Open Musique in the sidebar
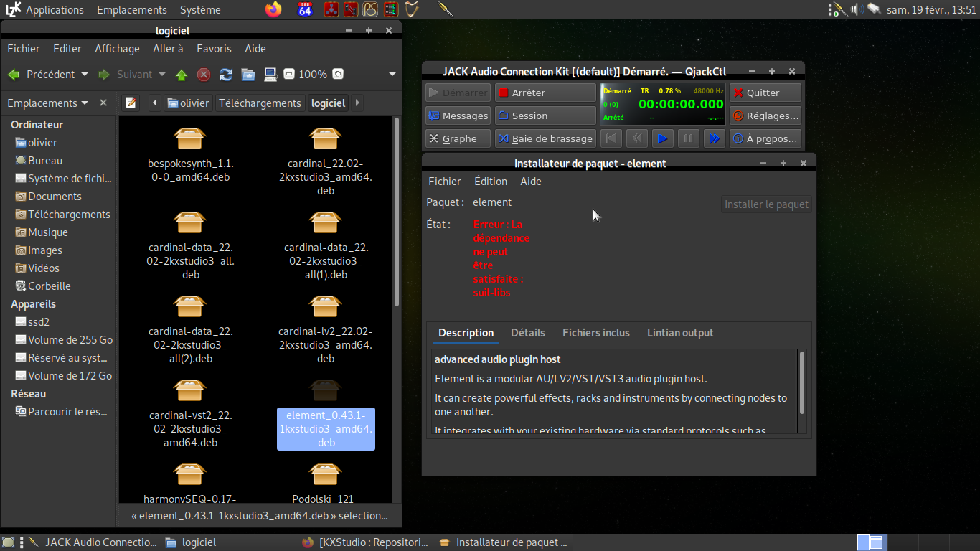The image size is (980, 551). tap(42, 232)
